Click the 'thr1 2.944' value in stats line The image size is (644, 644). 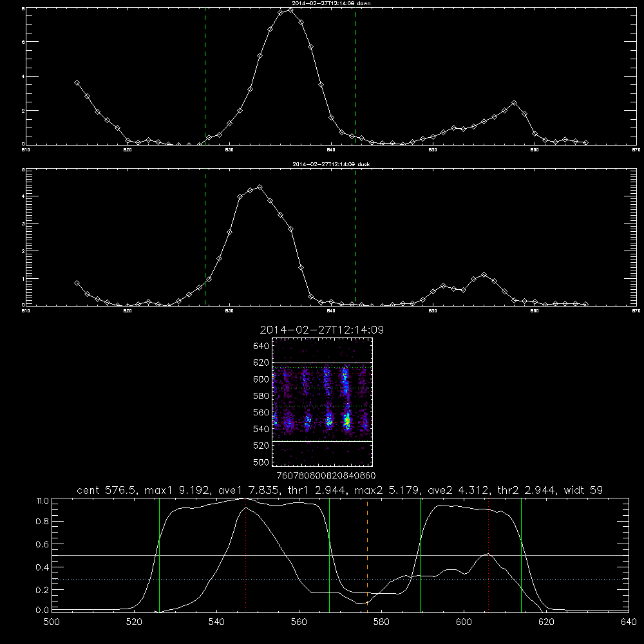click(x=316, y=490)
